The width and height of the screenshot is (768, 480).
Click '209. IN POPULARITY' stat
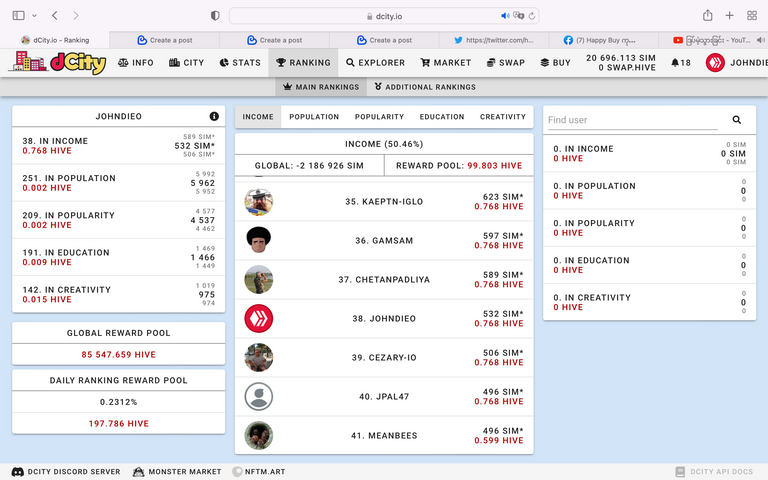click(x=69, y=216)
